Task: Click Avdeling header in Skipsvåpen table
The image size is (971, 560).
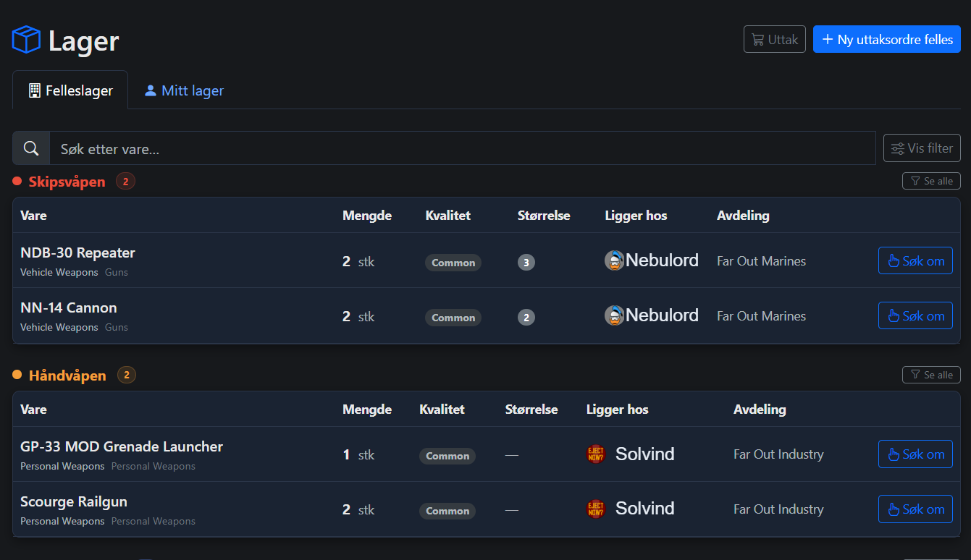Action: 743,216
